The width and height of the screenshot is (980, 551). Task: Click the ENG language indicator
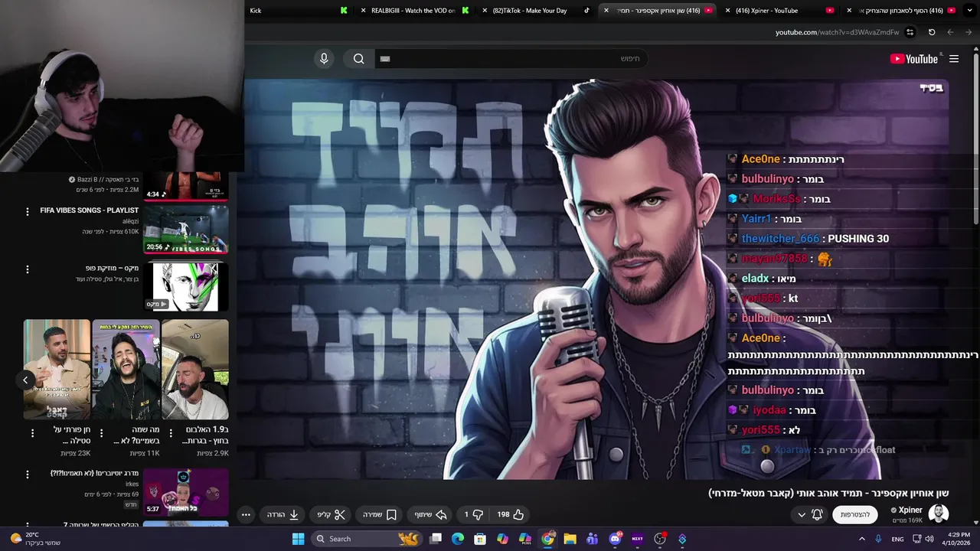point(897,539)
